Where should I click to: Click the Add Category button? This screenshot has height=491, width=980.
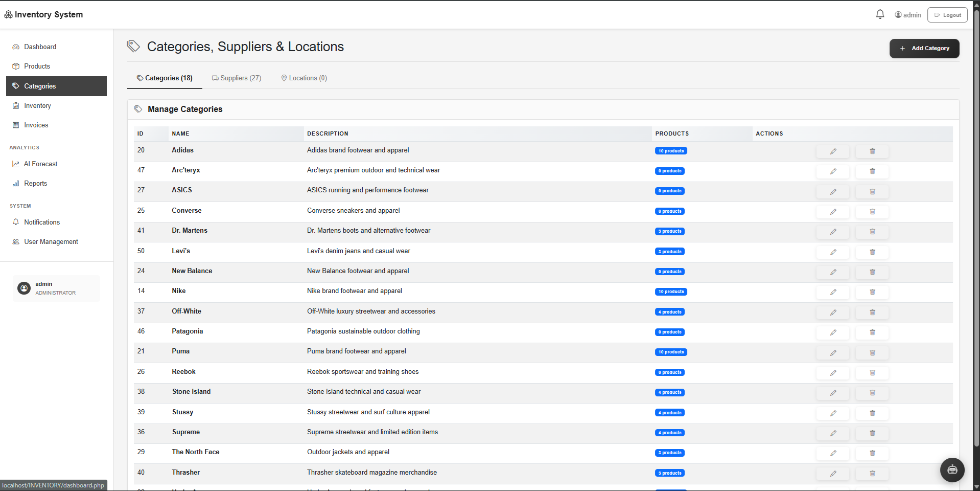pyautogui.click(x=924, y=48)
